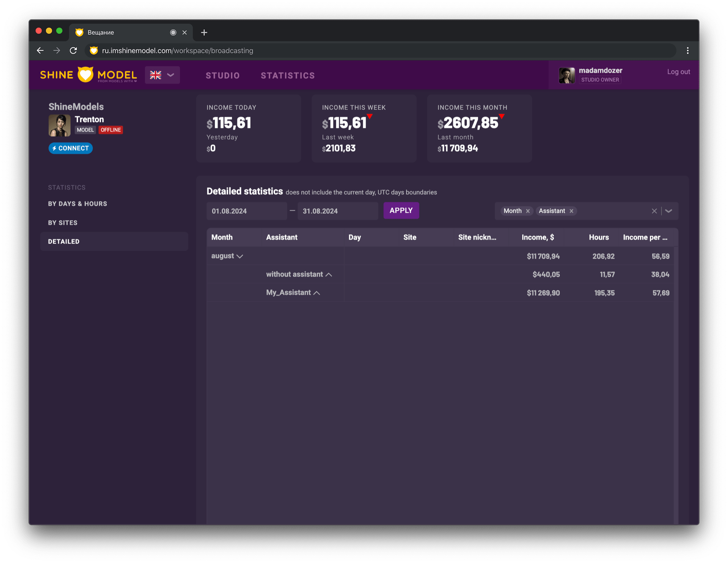Click the Log out link
This screenshot has height=563, width=728.
pyautogui.click(x=678, y=72)
